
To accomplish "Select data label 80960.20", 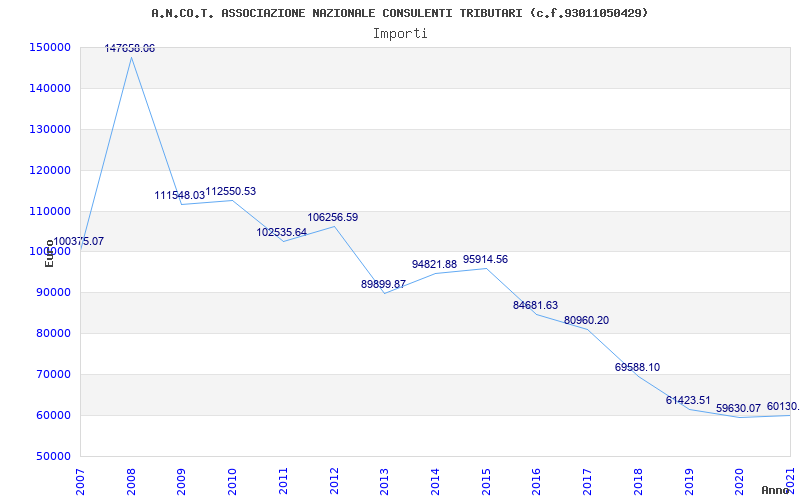I will point(586,320).
